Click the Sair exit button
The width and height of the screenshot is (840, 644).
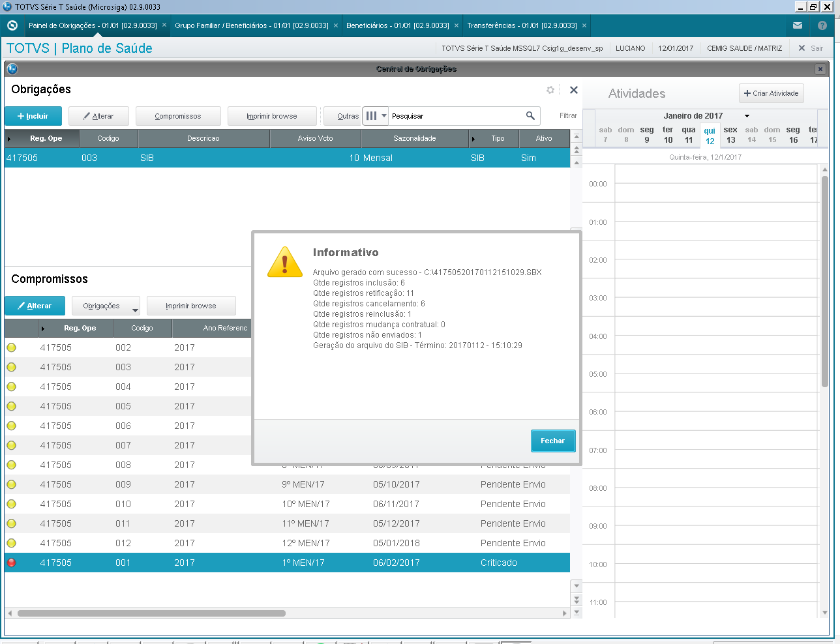coord(811,48)
